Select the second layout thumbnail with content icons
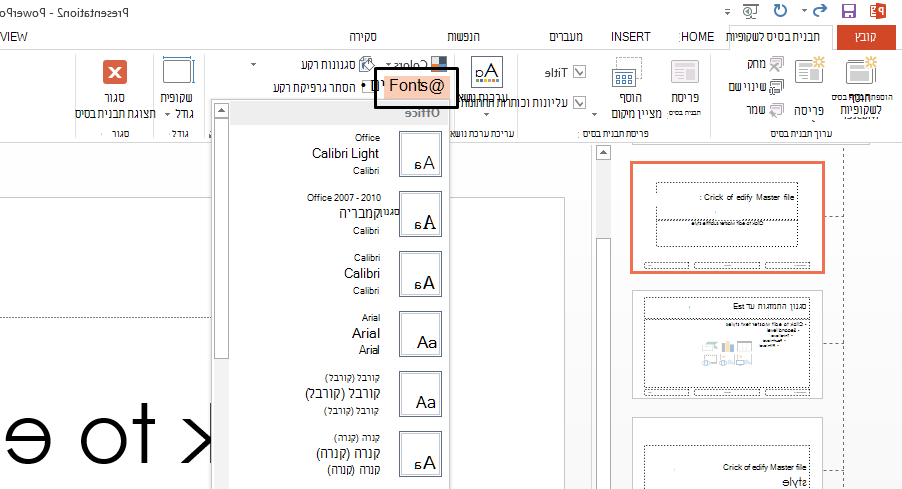 [x=728, y=344]
